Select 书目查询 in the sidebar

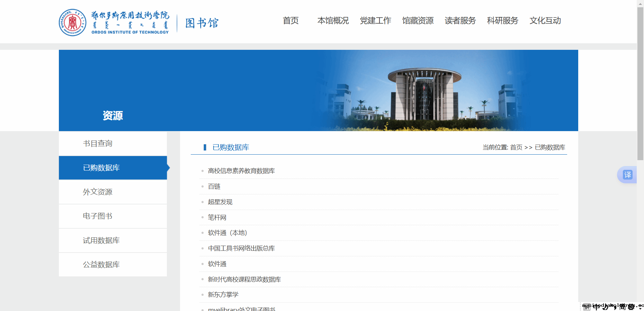pos(98,144)
